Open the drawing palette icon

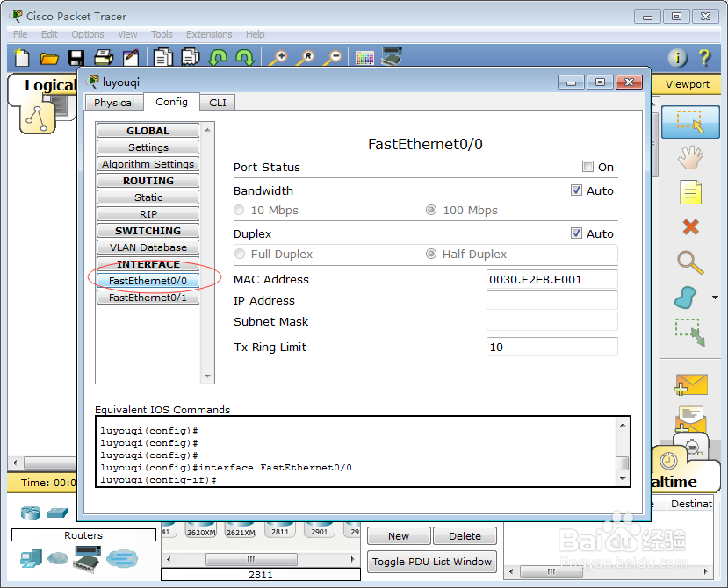tap(364, 58)
